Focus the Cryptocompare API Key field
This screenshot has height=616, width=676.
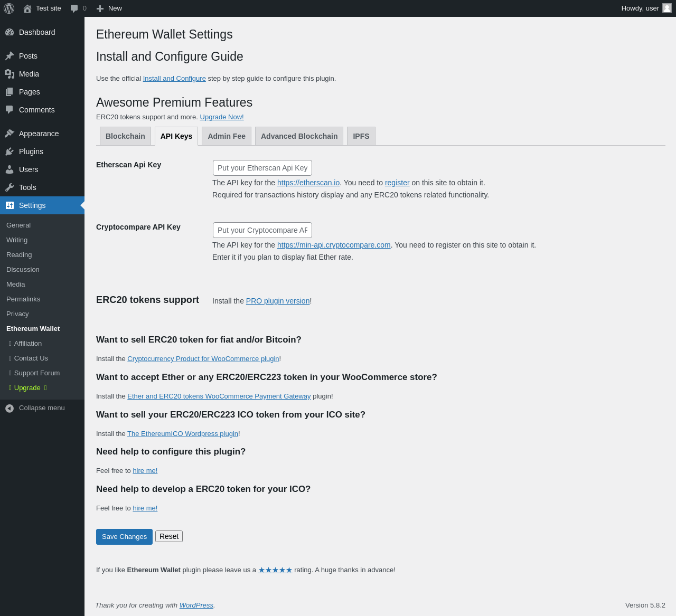262,230
